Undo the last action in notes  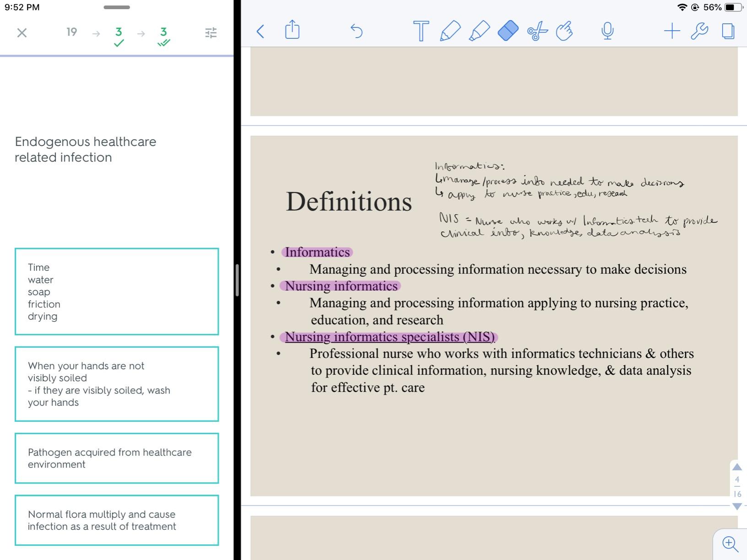(x=356, y=31)
